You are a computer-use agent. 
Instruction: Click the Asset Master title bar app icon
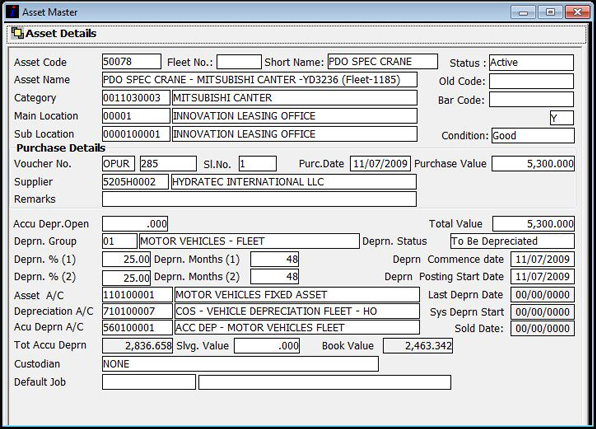[x=12, y=12]
